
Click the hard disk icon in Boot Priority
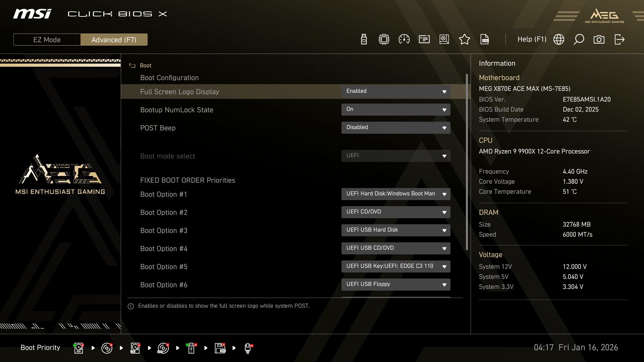pyautogui.click(x=78, y=348)
